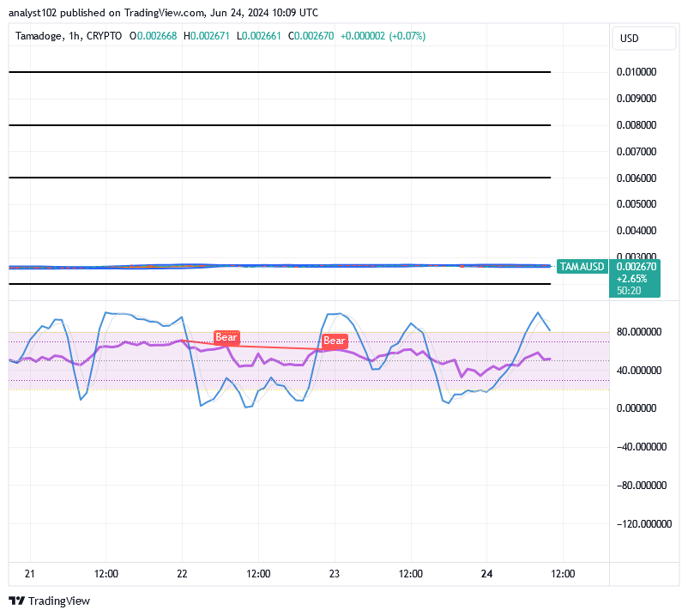Image resolution: width=688 pixels, height=616 pixels.
Task: Click the 80.000000 oscillator scale label
Action: click(642, 332)
